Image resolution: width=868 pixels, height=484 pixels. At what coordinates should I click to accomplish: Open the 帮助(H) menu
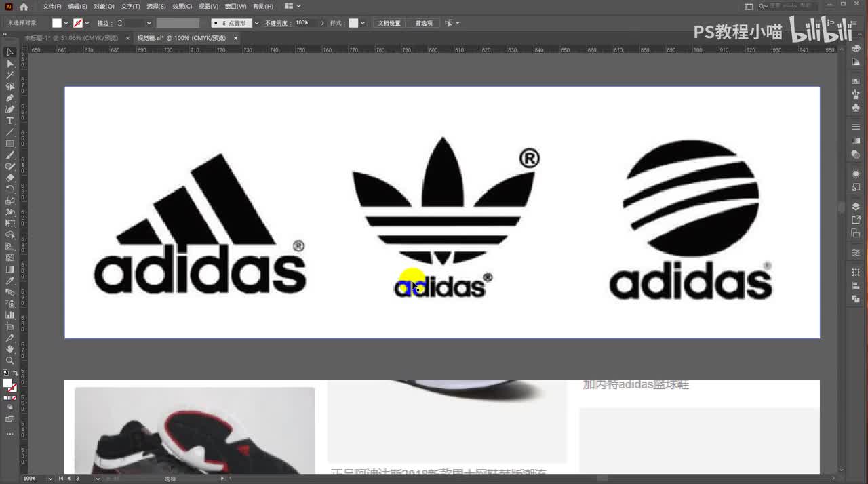[x=262, y=6]
